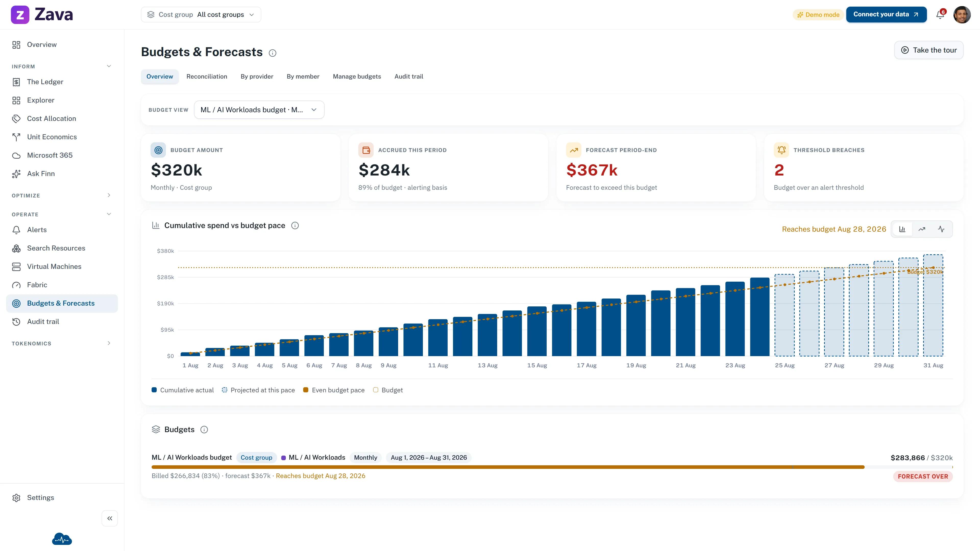Click the Budgets layers icon
This screenshot has height=551, width=980.
pos(156,429)
